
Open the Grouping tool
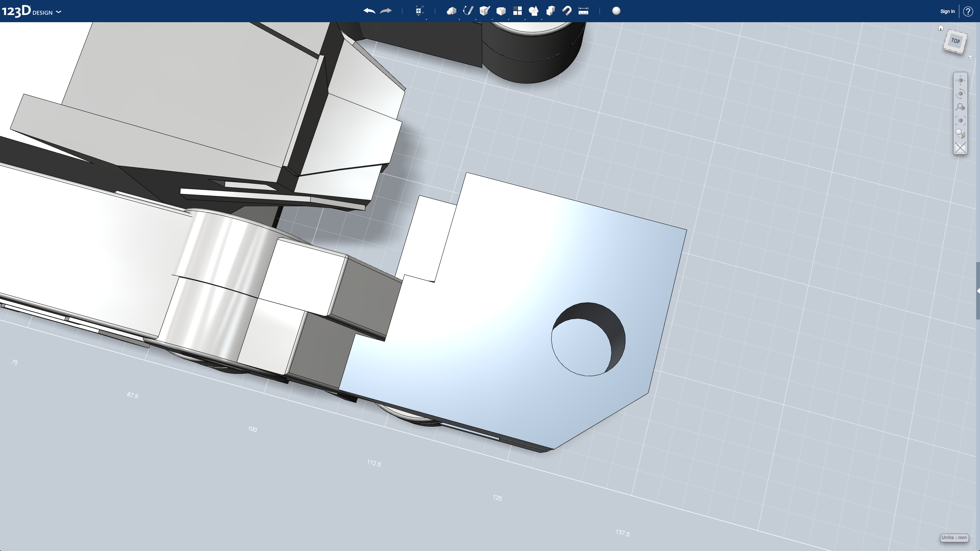(x=534, y=11)
